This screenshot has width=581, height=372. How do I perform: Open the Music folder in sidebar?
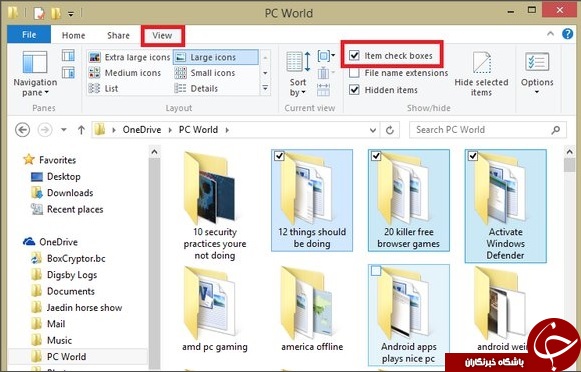click(x=51, y=341)
